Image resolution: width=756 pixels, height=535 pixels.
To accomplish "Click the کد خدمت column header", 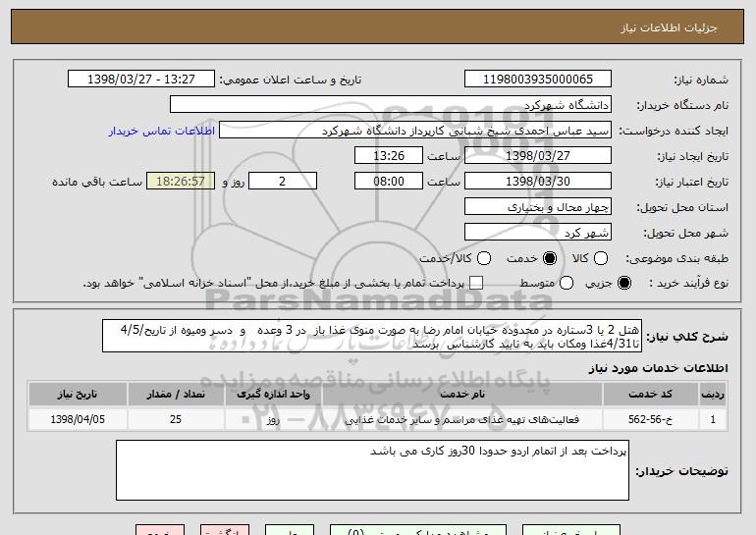I will 650,395.
